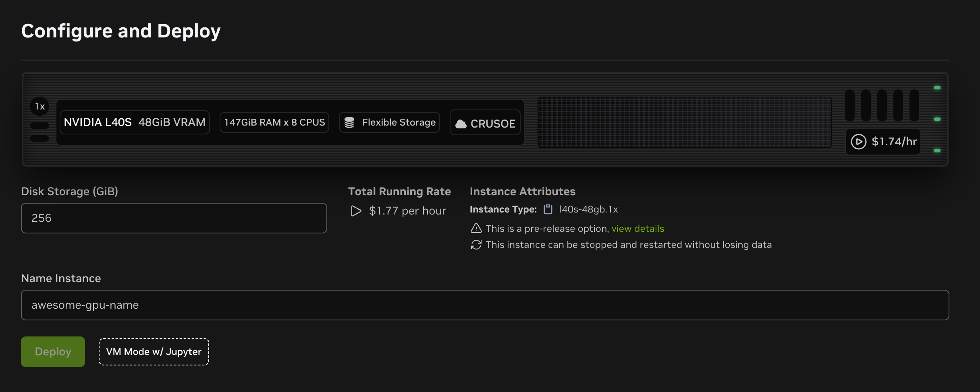Click the Flexible Storage database icon
This screenshot has width=980, height=392.
(x=349, y=122)
